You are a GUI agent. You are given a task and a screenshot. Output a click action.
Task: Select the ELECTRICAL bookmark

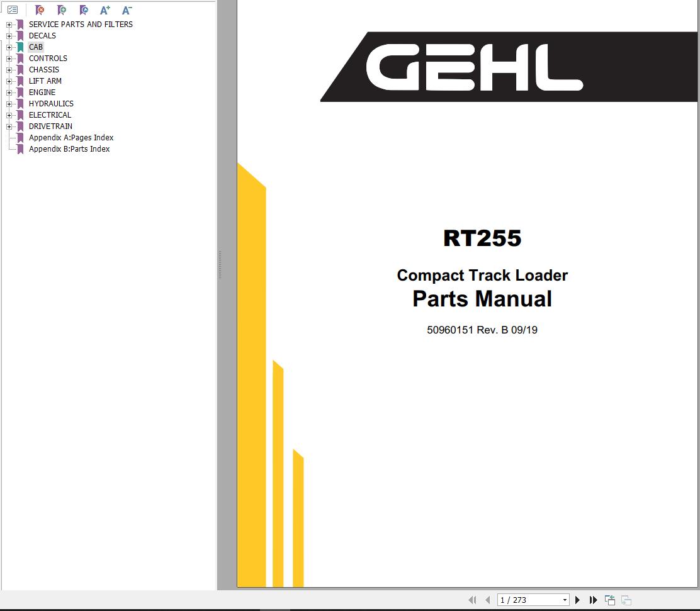coord(50,115)
